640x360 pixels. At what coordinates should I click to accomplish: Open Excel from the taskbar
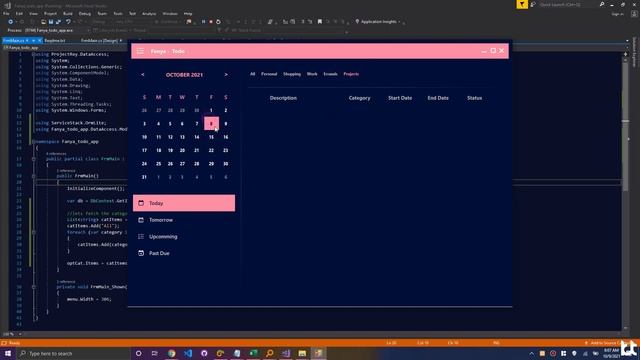tap(253, 353)
